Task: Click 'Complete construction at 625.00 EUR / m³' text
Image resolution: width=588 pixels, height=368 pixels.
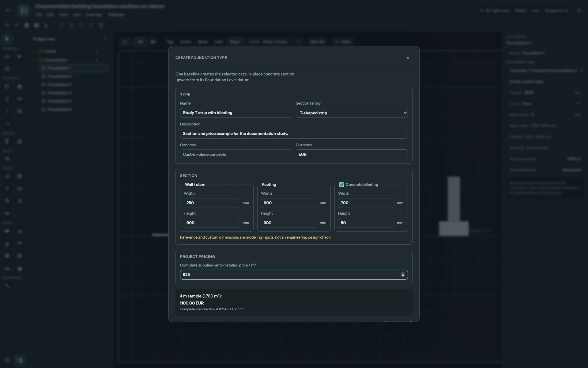Action: (212, 309)
